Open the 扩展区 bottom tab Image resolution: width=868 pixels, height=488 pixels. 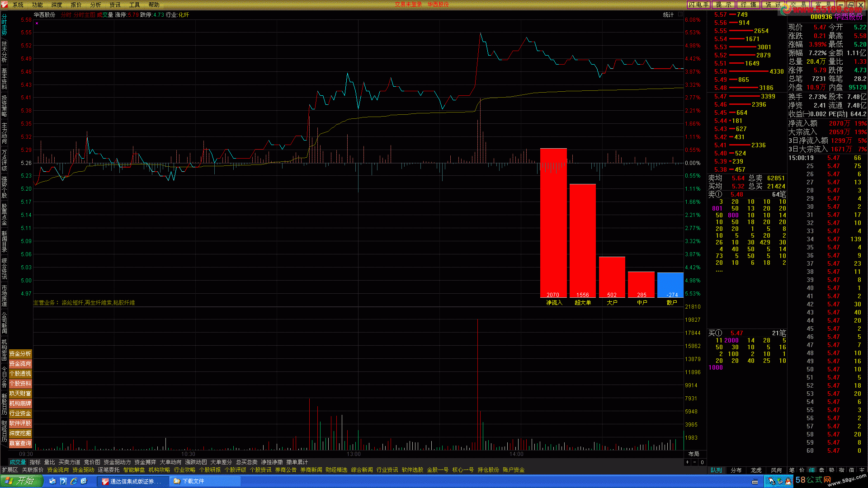pyautogui.click(x=10, y=470)
